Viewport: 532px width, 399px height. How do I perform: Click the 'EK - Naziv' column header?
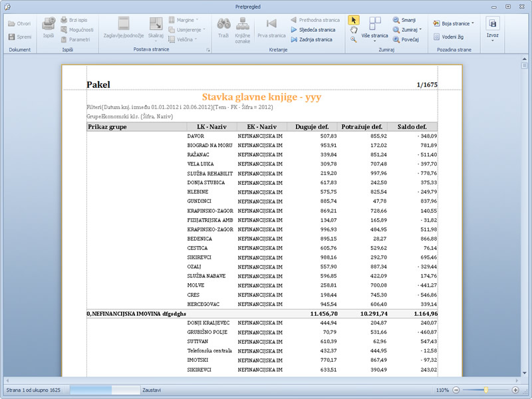[x=262, y=127]
